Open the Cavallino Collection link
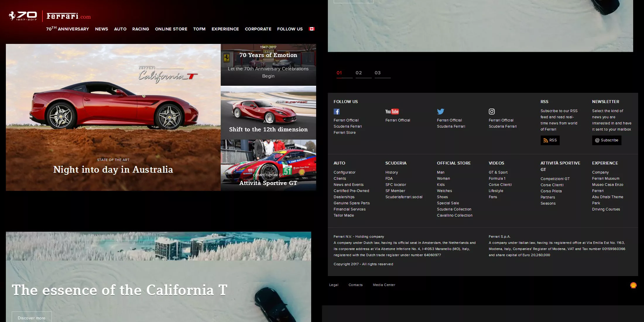644x322 pixels. [455, 215]
